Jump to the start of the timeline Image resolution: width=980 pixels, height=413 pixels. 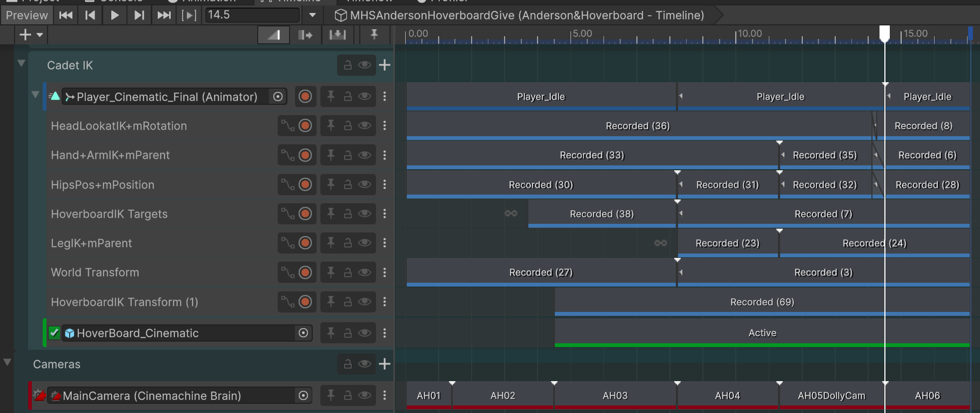click(66, 15)
